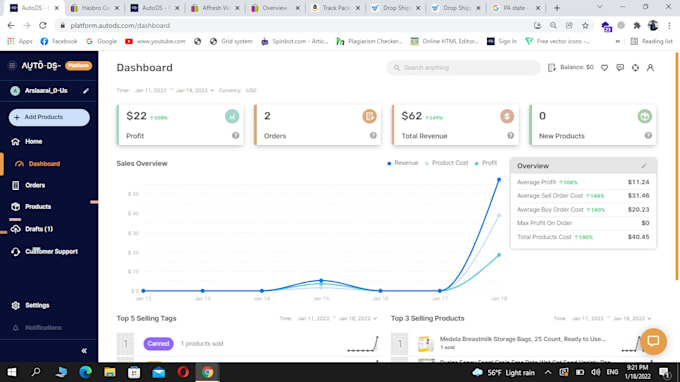Edit store name with the pencil icon

click(86, 91)
